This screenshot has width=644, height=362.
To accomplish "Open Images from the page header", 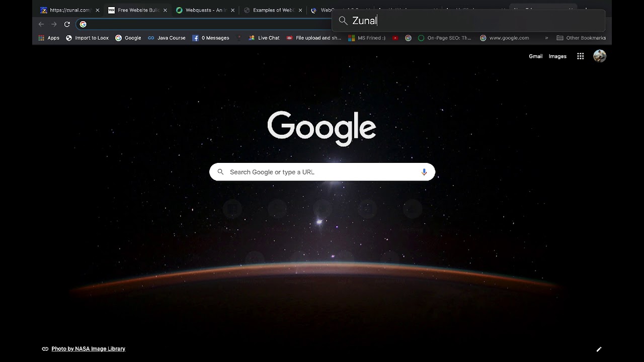I will point(557,56).
